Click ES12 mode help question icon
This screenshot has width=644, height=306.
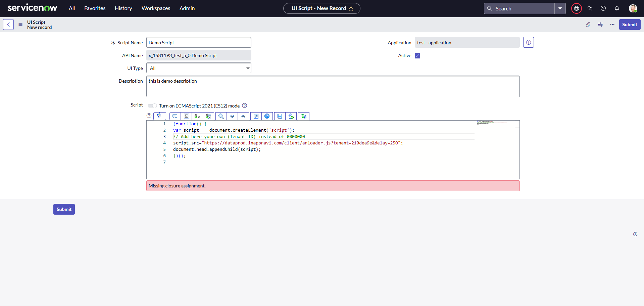click(245, 105)
